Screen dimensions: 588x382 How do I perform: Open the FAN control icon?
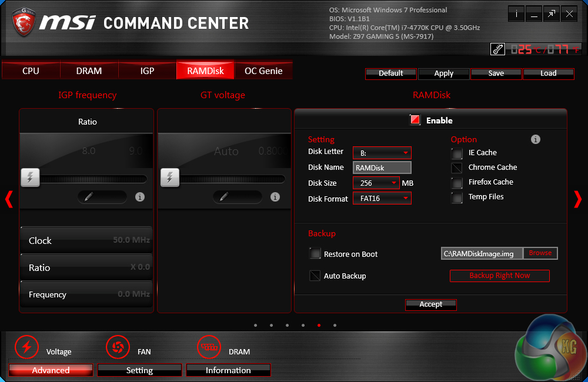pos(118,347)
